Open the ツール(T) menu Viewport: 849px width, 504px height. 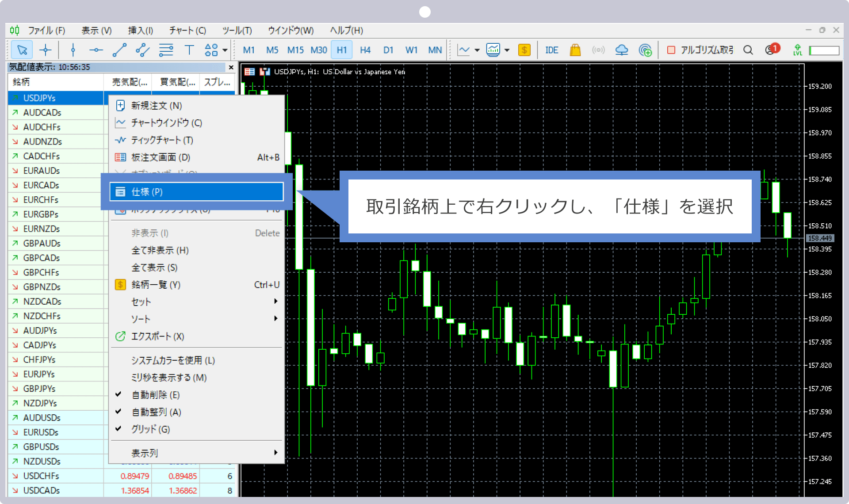point(237,30)
